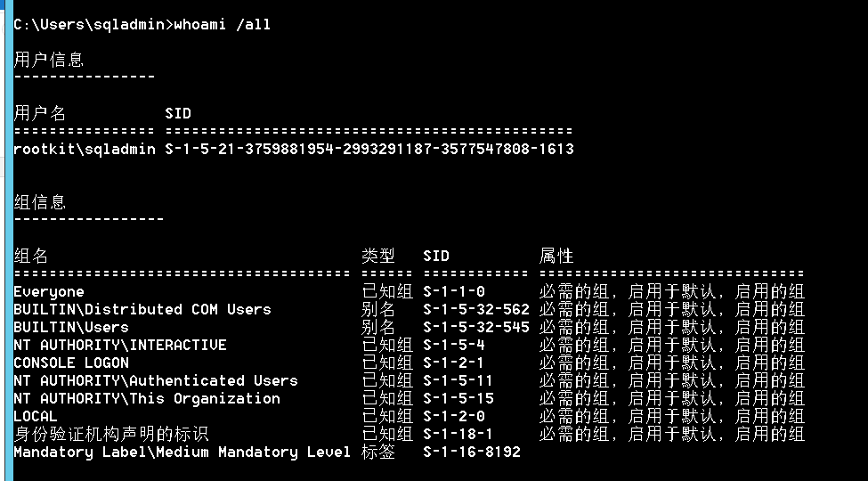Click the 组名 column header
The width and height of the screenshot is (868, 481).
(x=31, y=256)
